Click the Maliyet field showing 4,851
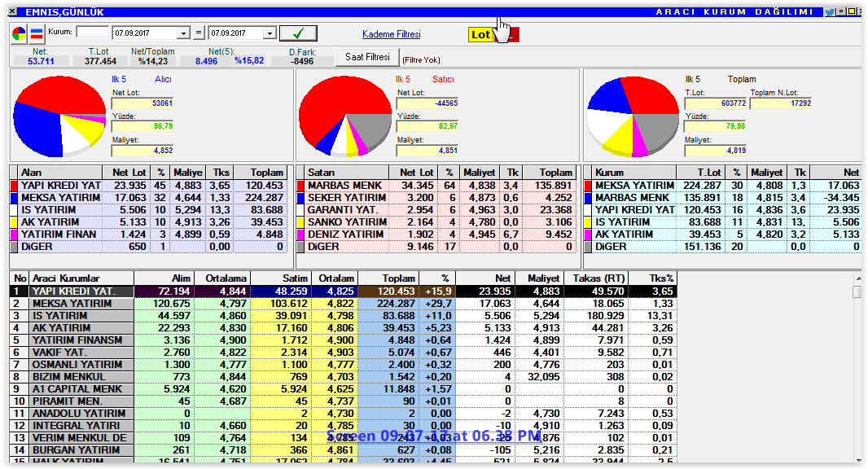The image size is (868, 469). click(x=427, y=150)
